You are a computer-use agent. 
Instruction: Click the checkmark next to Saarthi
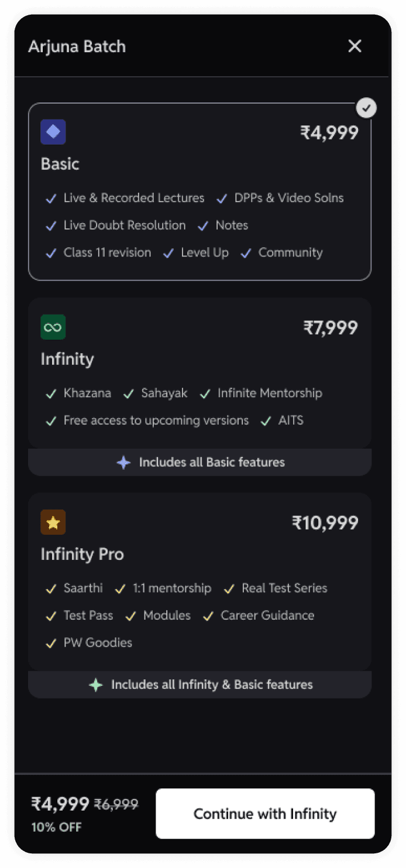(51, 589)
